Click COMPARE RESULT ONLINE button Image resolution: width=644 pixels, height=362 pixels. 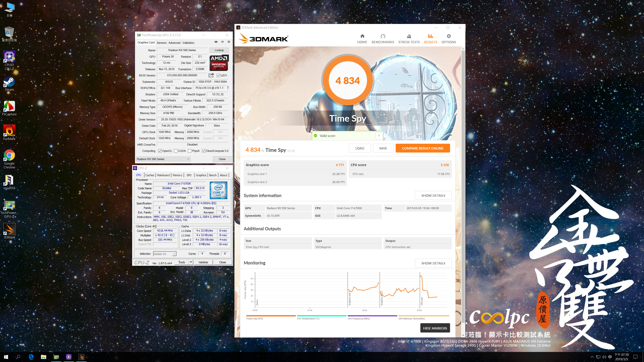[x=422, y=148]
